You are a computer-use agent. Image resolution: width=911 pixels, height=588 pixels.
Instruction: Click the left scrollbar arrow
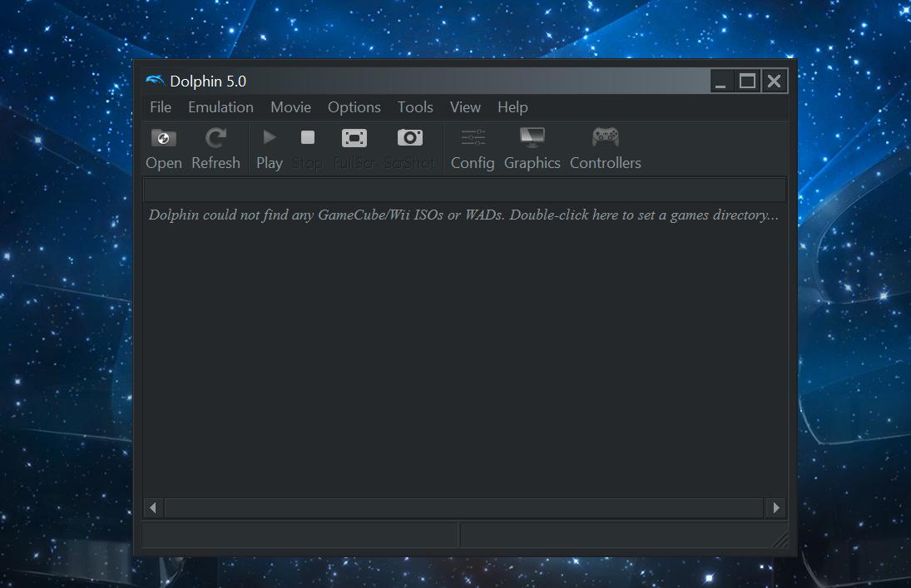tap(153, 508)
